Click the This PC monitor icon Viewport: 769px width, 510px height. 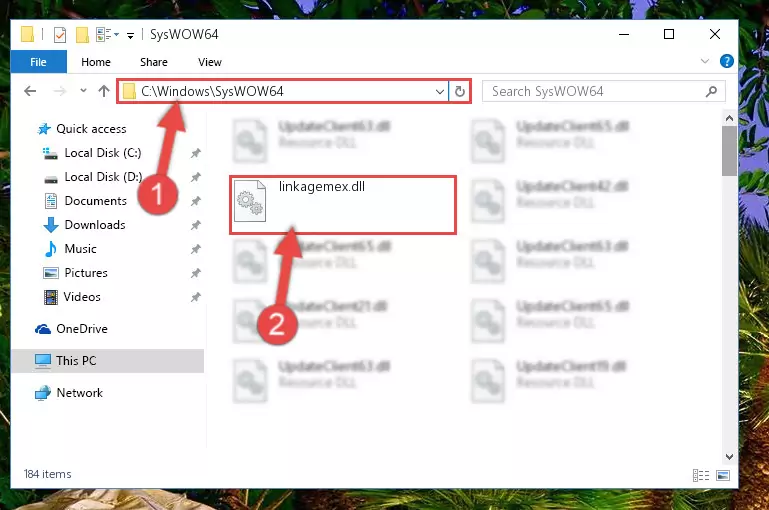pyautogui.click(x=43, y=361)
